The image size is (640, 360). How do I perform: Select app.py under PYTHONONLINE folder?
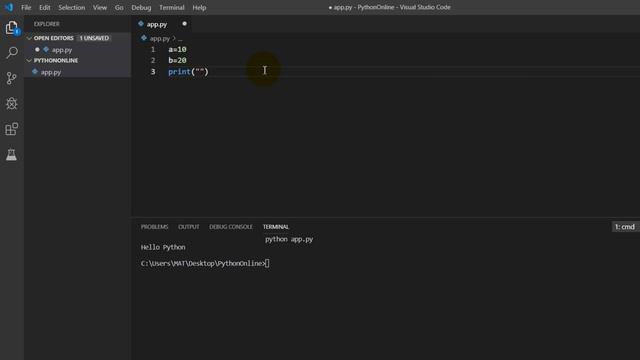tap(51, 72)
